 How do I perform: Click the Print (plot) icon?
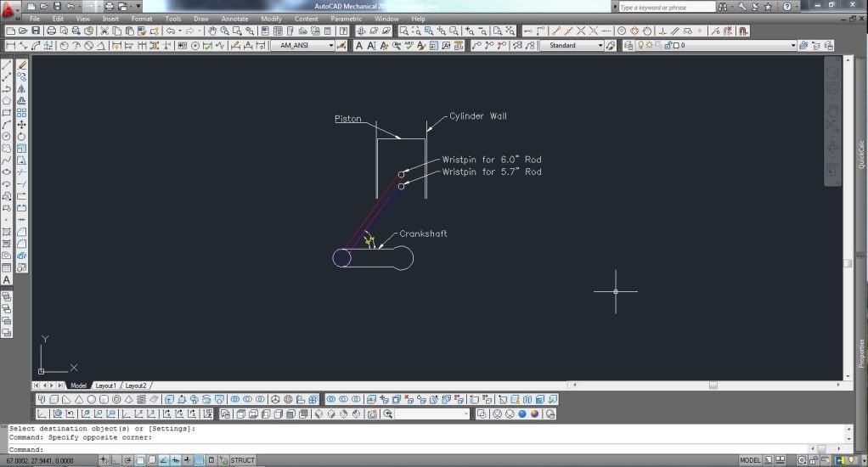(51, 31)
